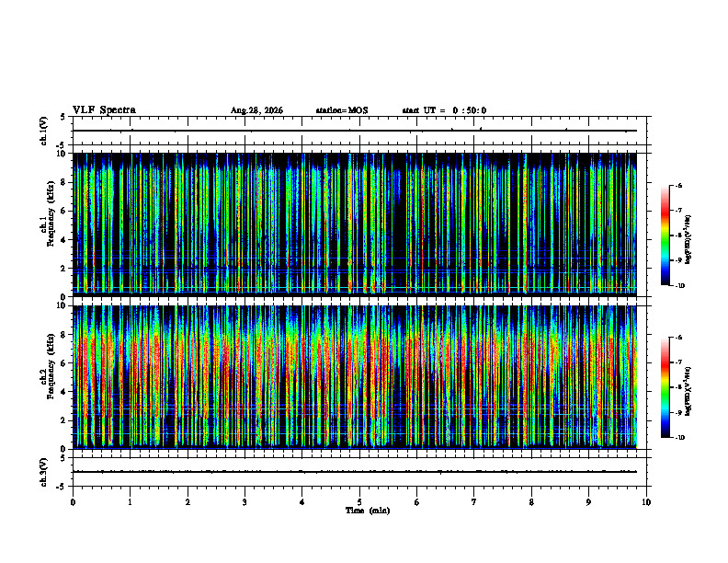The height and width of the screenshot is (563, 728).
Task: Select the "ch.3(V)" waveform axis label
Action: tap(43, 472)
